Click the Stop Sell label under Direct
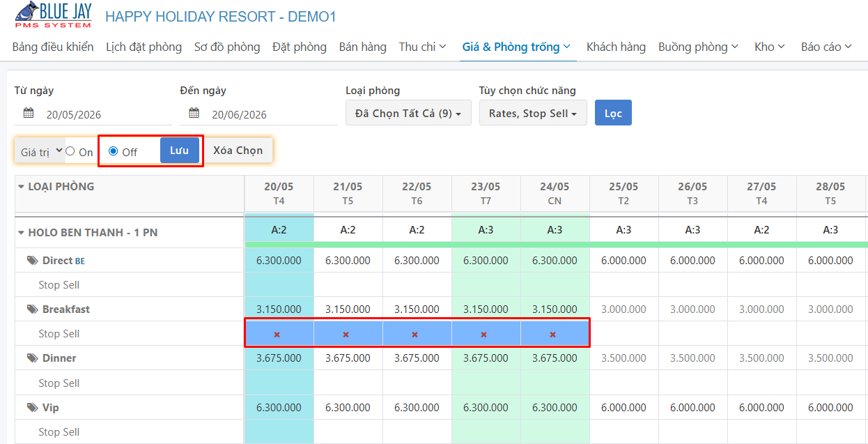The height and width of the screenshot is (444, 868). pos(59,285)
